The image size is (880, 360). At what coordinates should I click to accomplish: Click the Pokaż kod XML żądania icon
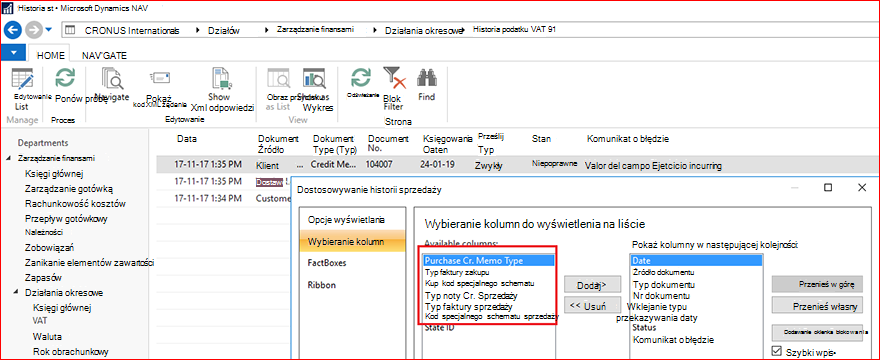click(x=160, y=79)
